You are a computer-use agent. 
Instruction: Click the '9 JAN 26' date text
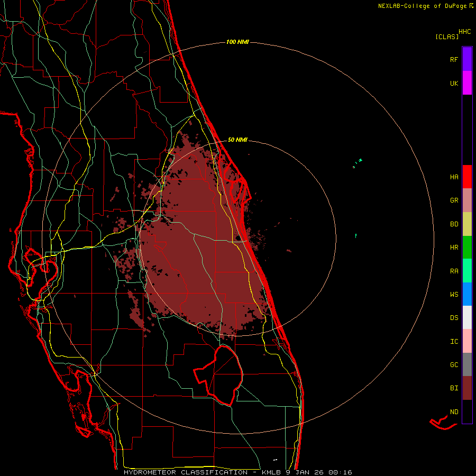pyautogui.click(x=305, y=472)
